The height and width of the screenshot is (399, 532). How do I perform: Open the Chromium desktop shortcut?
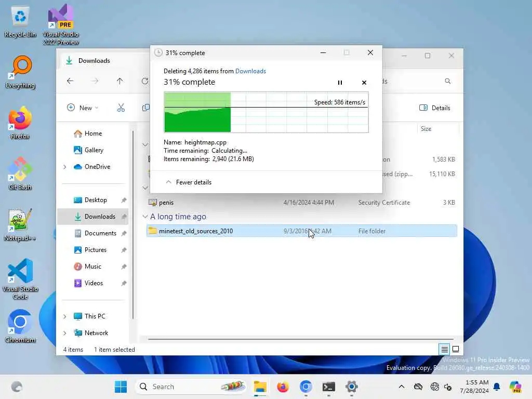pos(20,326)
